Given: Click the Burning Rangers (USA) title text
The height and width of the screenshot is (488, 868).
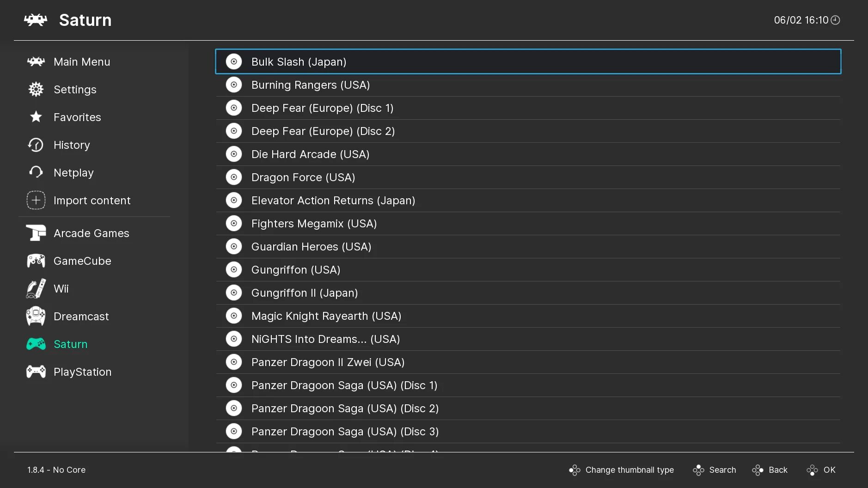Looking at the screenshot, I should click(x=311, y=85).
